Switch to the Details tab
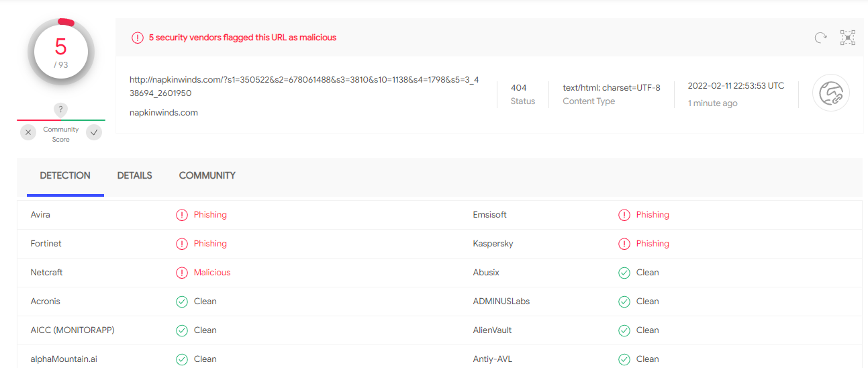This screenshot has height=368, width=868. click(134, 176)
